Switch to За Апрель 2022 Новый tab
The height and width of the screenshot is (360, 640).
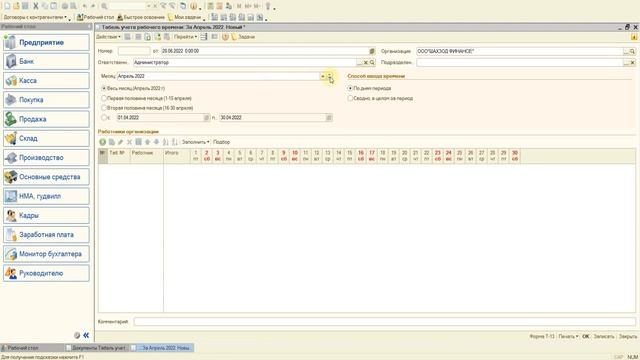[163, 348]
